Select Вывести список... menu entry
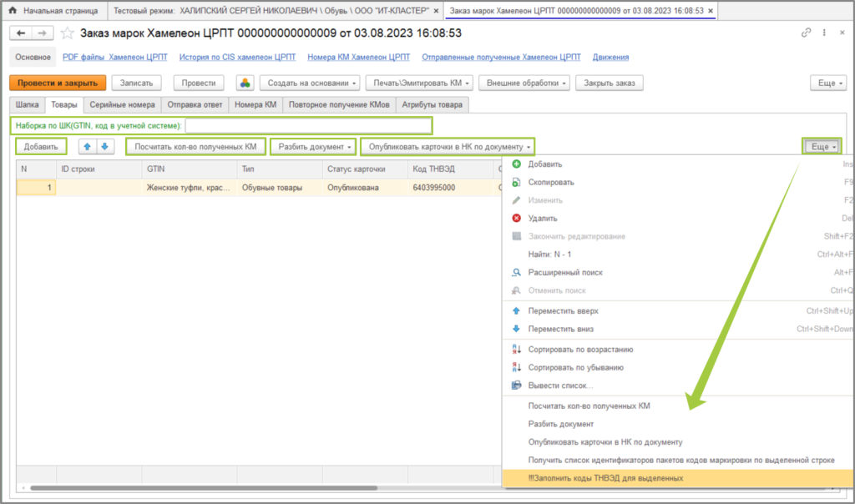Viewport: 855px width, 504px height. [x=678, y=386]
